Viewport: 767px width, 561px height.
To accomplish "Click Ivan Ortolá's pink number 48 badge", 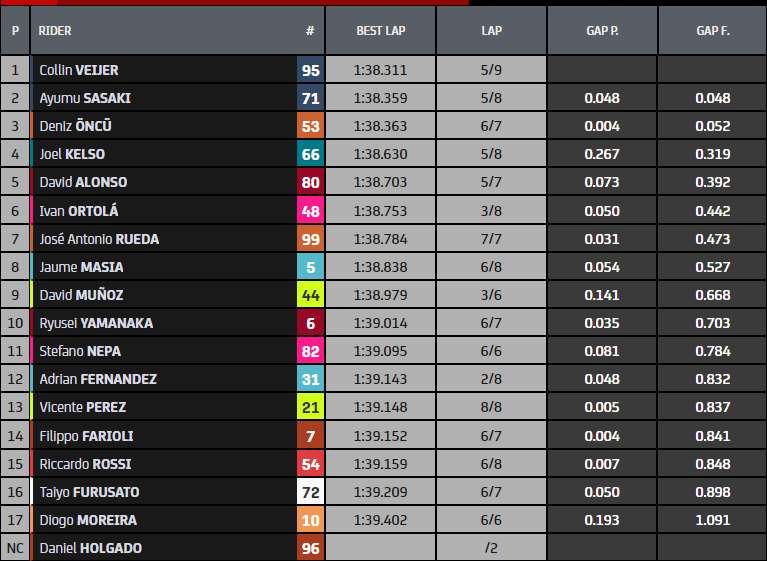I will coord(310,211).
